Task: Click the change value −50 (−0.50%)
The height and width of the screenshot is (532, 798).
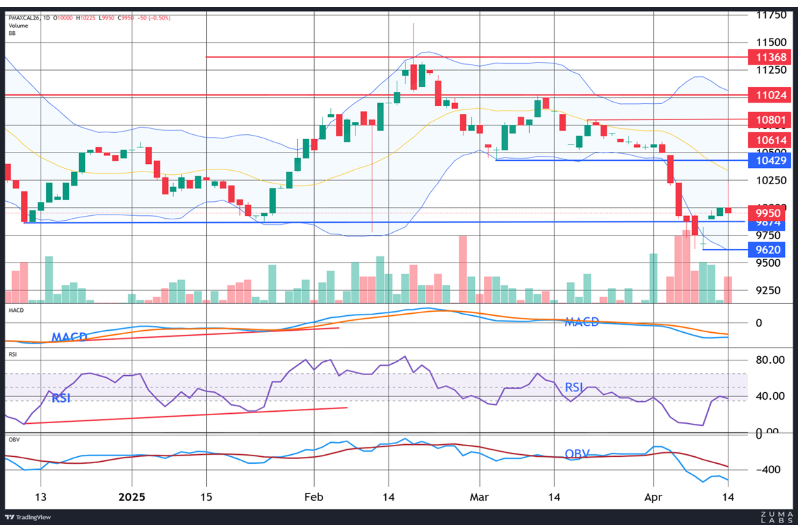Action: (x=154, y=18)
